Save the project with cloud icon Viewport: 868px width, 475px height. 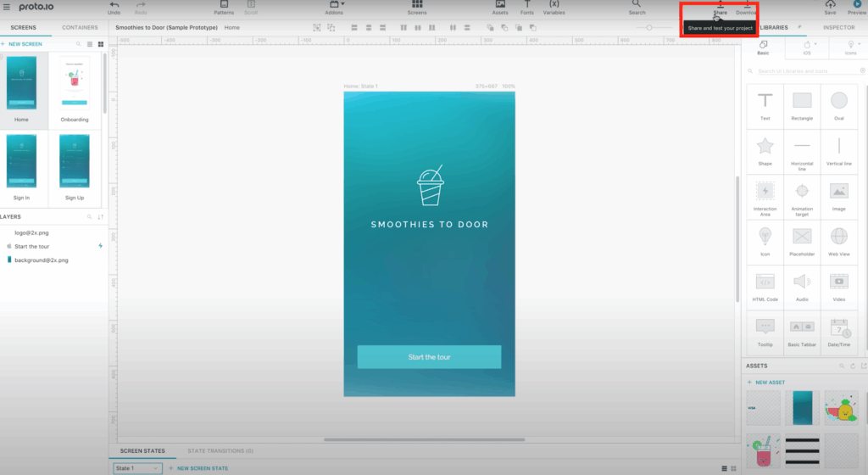point(830,5)
